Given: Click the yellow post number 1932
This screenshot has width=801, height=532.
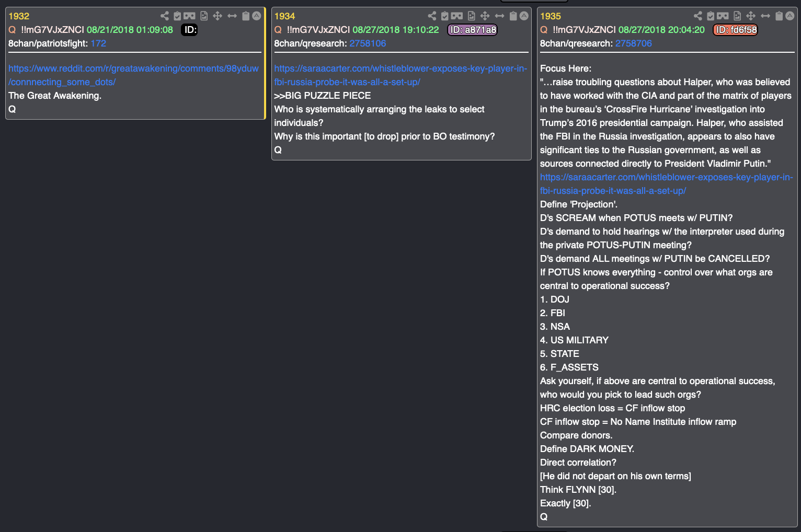Looking at the screenshot, I should [19, 16].
